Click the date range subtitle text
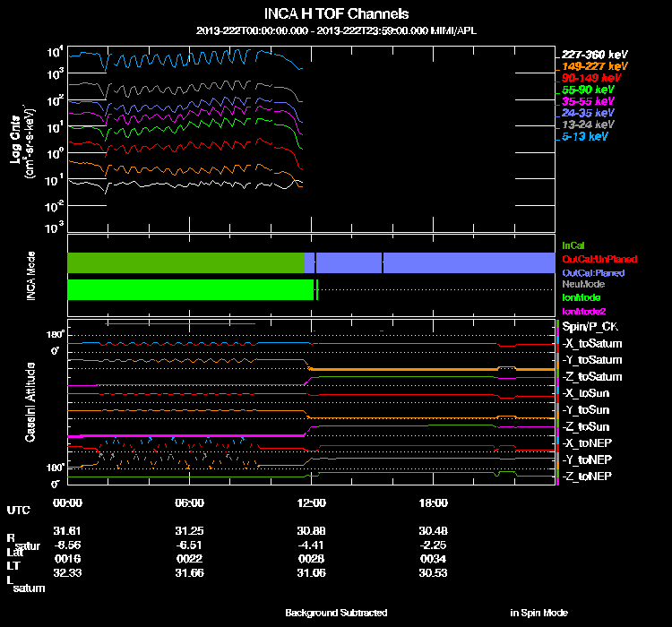 pos(336,30)
